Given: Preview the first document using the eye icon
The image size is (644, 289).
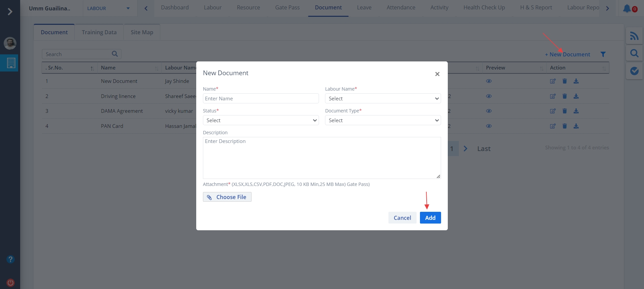Looking at the screenshot, I should pyautogui.click(x=489, y=81).
